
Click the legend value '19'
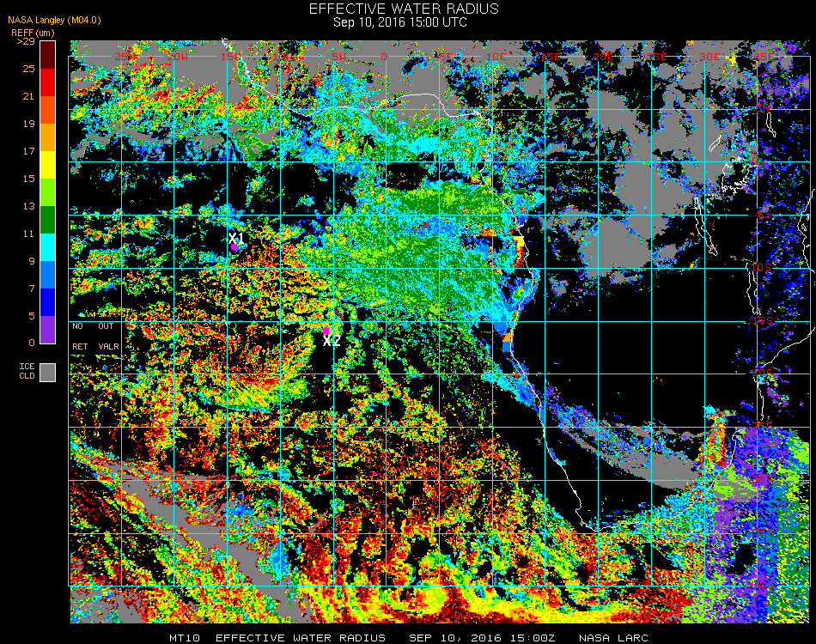(x=28, y=124)
